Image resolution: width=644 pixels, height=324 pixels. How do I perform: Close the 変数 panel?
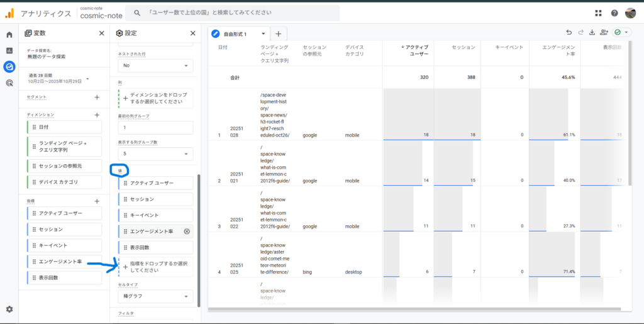click(x=102, y=33)
